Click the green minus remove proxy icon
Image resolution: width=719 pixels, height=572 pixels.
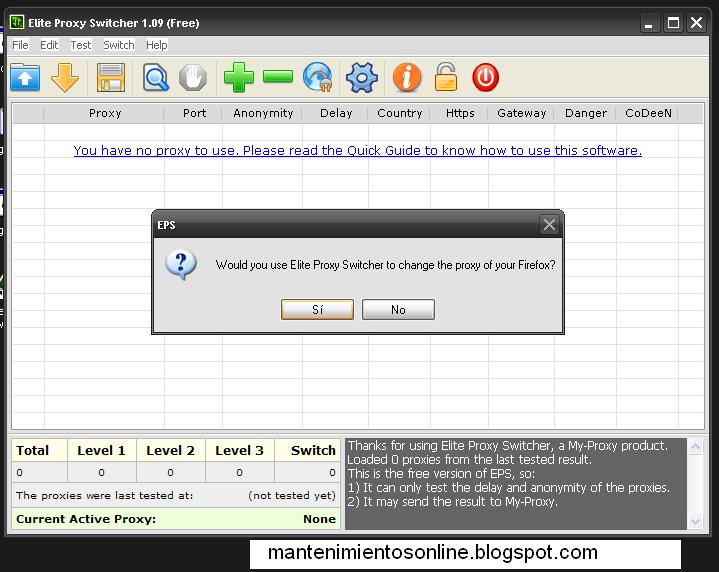[x=278, y=77]
